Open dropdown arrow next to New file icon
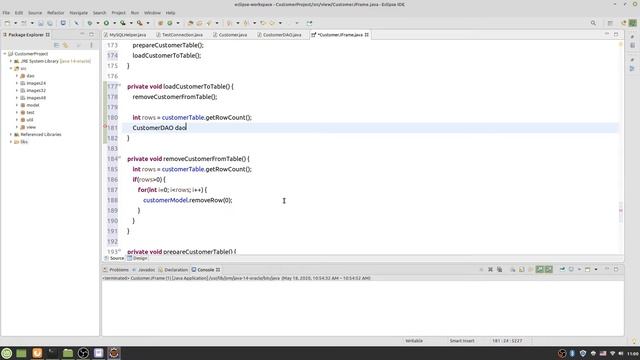Image resolution: width=640 pixels, height=360 pixels. (x=15, y=23)
